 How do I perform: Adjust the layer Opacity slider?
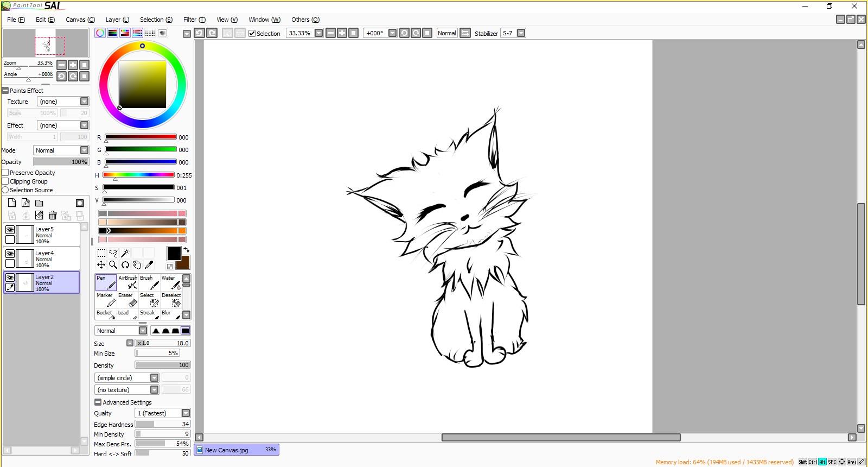(x=61, y=162)
